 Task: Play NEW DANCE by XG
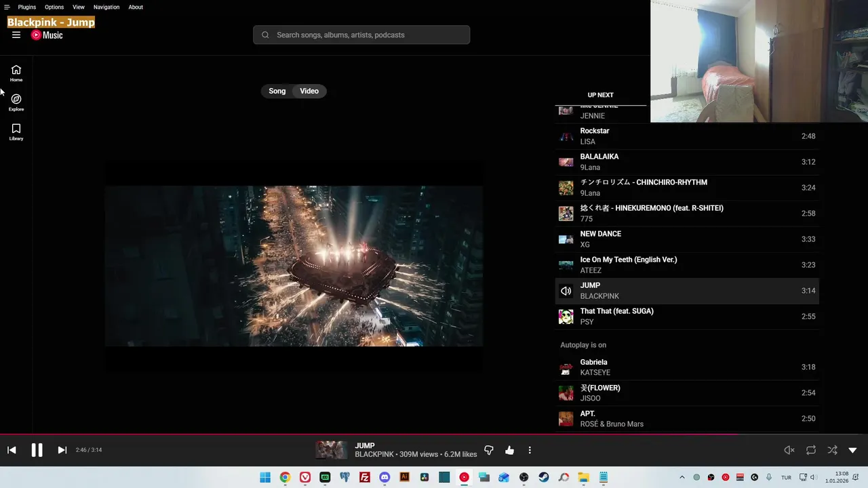coord(687,239)
